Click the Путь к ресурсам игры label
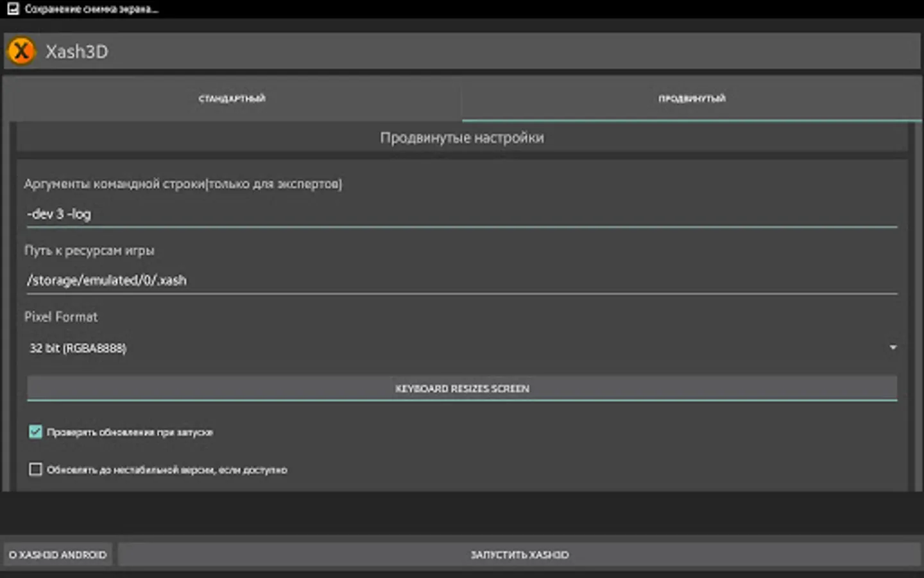 pyautogui.click(x=89, y=250)
